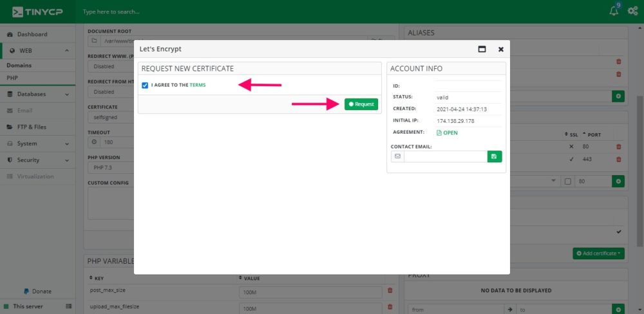Screen dimensions: 644x314
Task: Open the notifications bell icon
Action: pos(614,11)
